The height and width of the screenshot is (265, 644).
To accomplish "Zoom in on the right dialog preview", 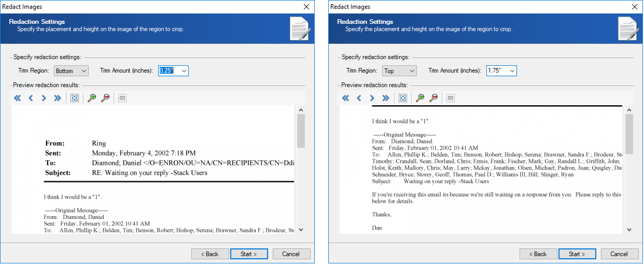I will 420,98.
